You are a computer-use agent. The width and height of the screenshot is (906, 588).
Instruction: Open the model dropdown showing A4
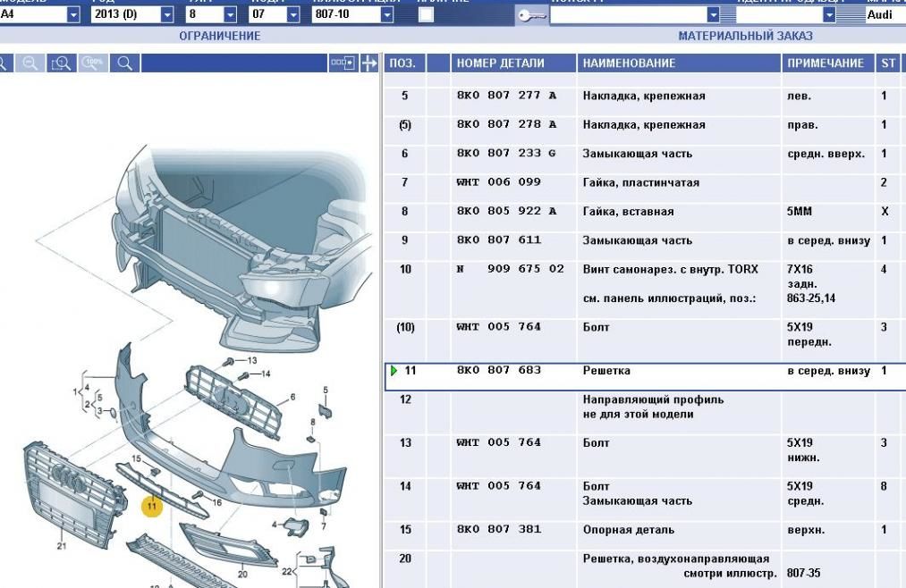click(73, 14)
